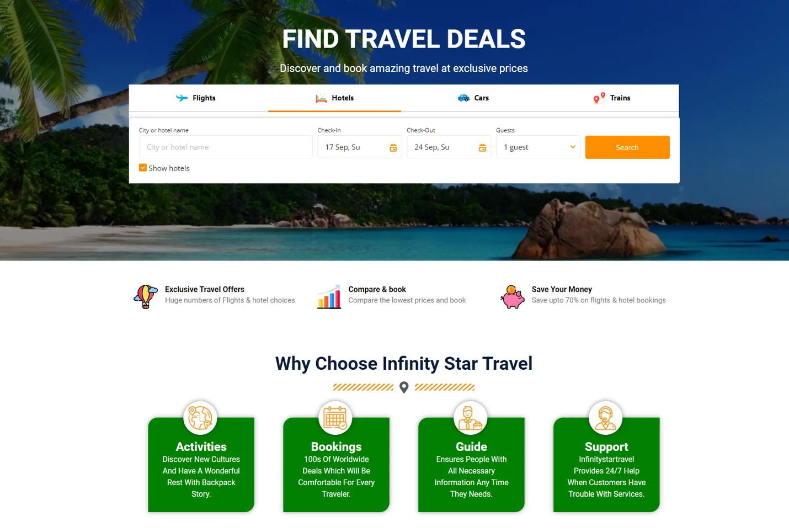Click the bar chart Compare icon
789x532 pixels.
tap(329, 296)
